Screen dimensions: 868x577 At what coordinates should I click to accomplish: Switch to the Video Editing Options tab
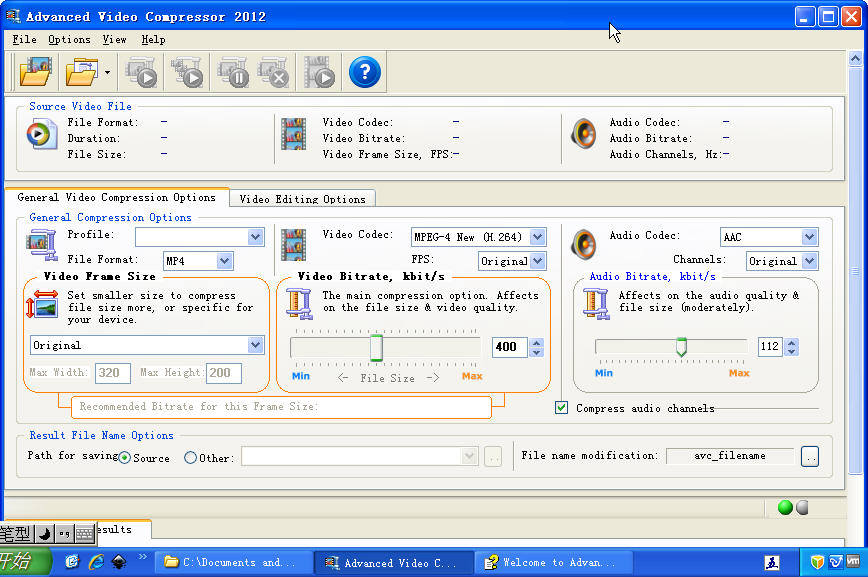click(301, 198)
